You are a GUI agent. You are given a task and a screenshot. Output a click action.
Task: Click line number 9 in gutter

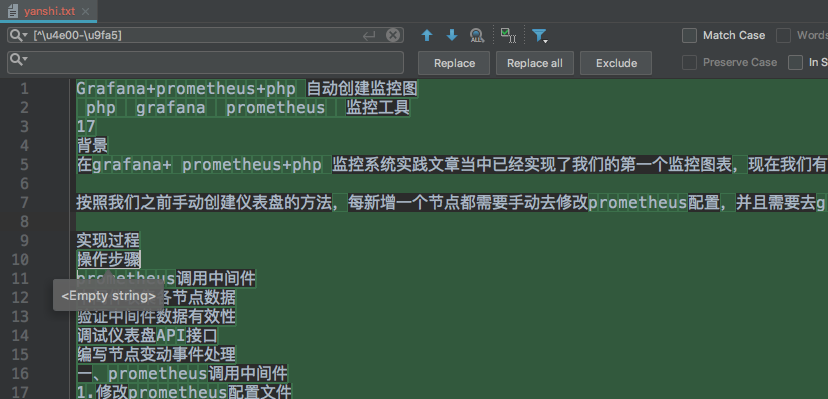24,241
